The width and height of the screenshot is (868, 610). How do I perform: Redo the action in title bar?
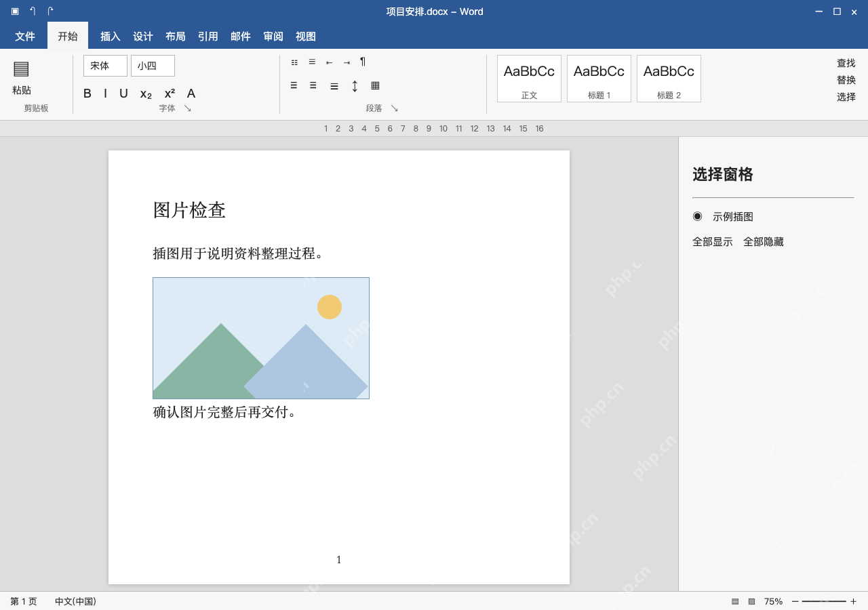tap(50, 12)
